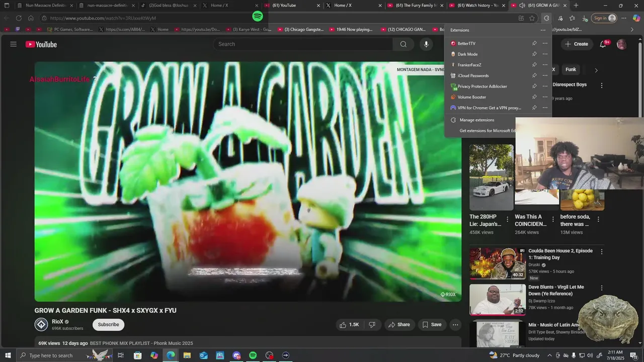Open the YouTube guide hamburger menu
The image size is (644, 362).
(14, 44)
